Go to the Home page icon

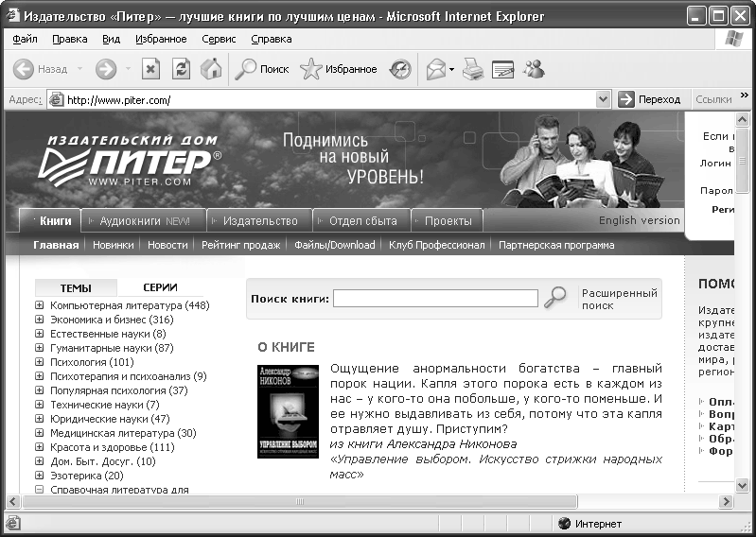(211, 69)
